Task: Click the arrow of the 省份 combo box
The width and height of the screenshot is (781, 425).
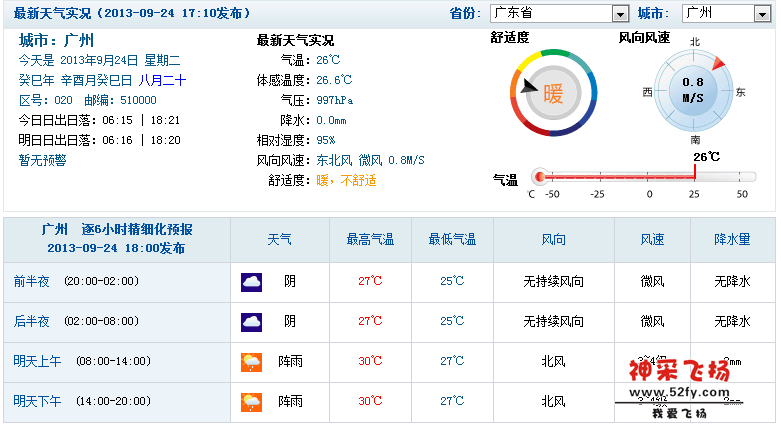Action: tap(620, 14)
